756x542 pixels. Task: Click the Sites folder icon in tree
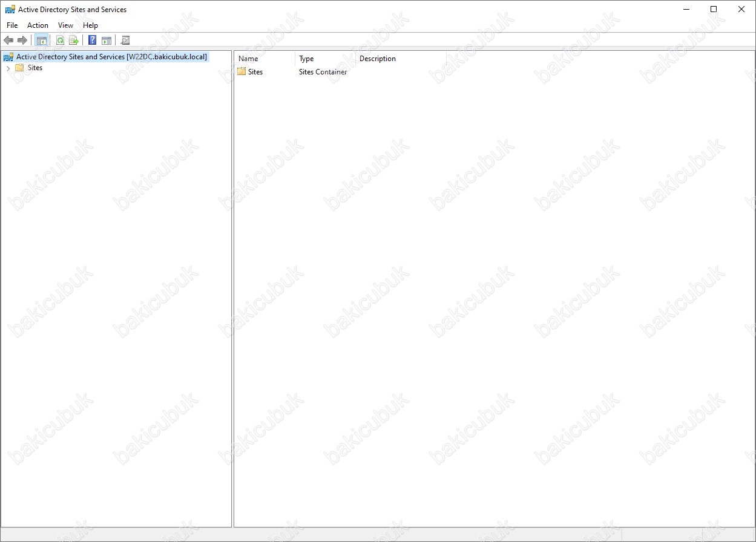click(19, 68)
